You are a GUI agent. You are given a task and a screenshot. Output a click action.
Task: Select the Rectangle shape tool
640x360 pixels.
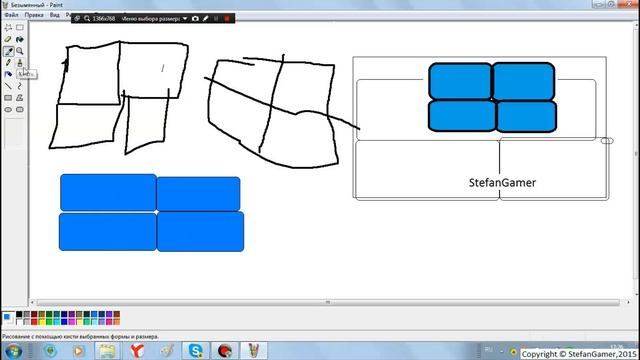point(8,98)
